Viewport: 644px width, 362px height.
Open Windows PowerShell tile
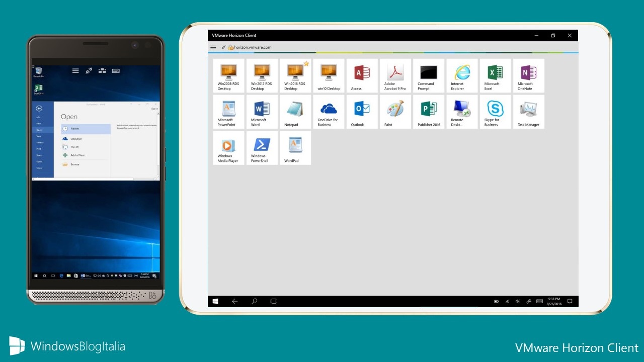(262, 148)
